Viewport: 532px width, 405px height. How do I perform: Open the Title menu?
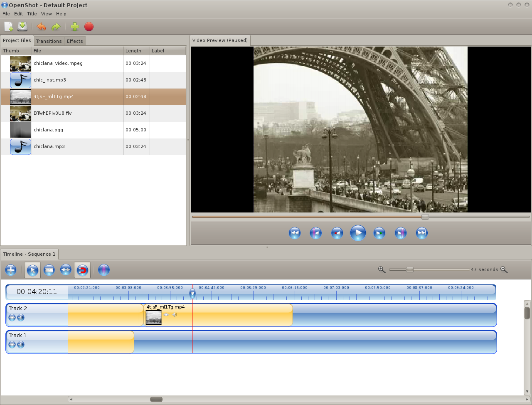coord(32,14)
